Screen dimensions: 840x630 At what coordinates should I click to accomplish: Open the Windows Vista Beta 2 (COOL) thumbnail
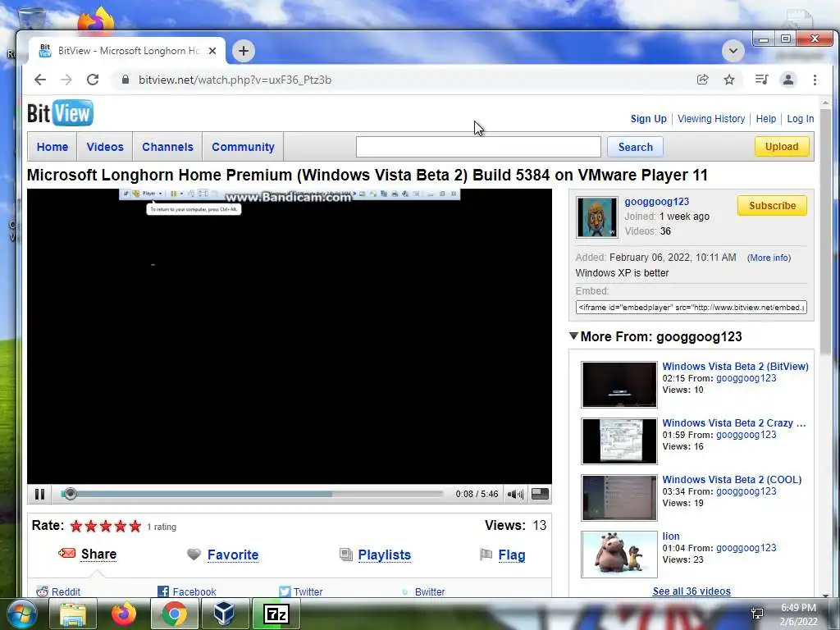tap(619, 498)
